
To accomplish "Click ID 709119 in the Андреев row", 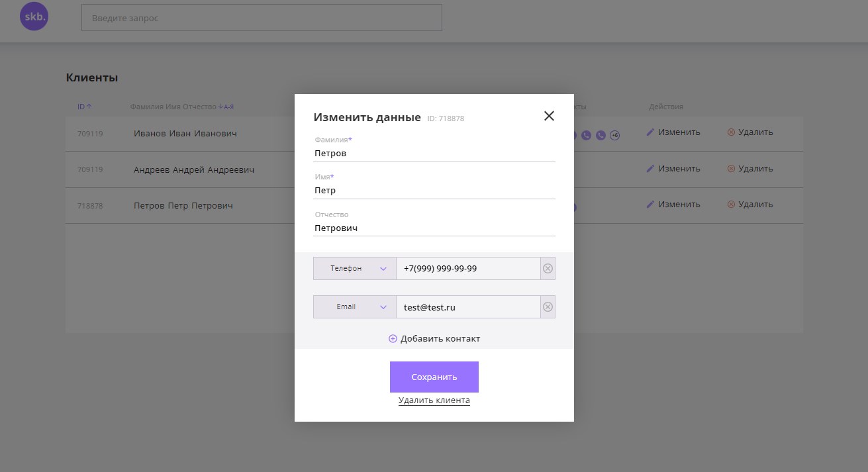I will tap(90, 169).
